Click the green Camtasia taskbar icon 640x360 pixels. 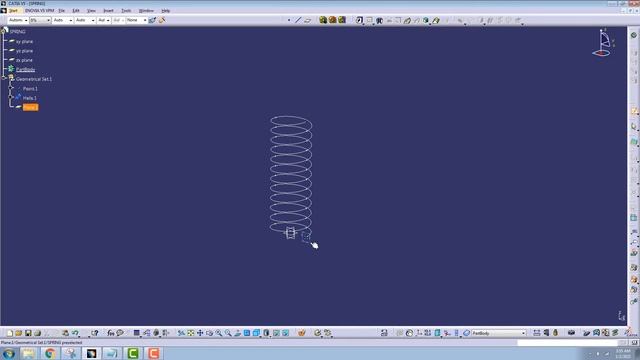click(133, 353)
